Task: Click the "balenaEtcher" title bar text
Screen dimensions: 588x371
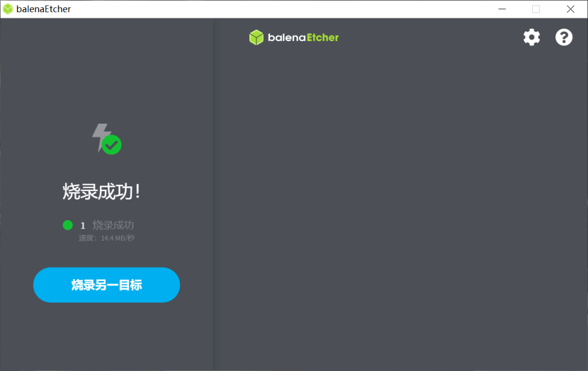Action: pos(45,9)
